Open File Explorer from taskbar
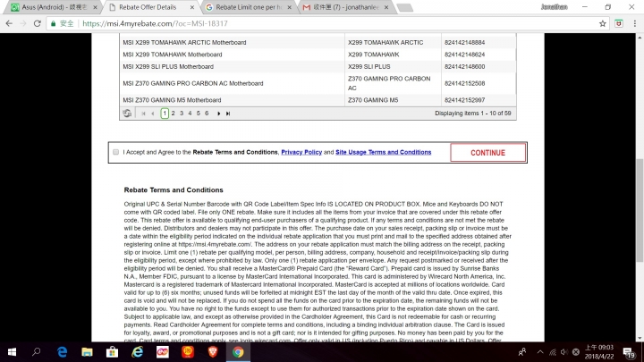644x362 pixels. (87, 352)
